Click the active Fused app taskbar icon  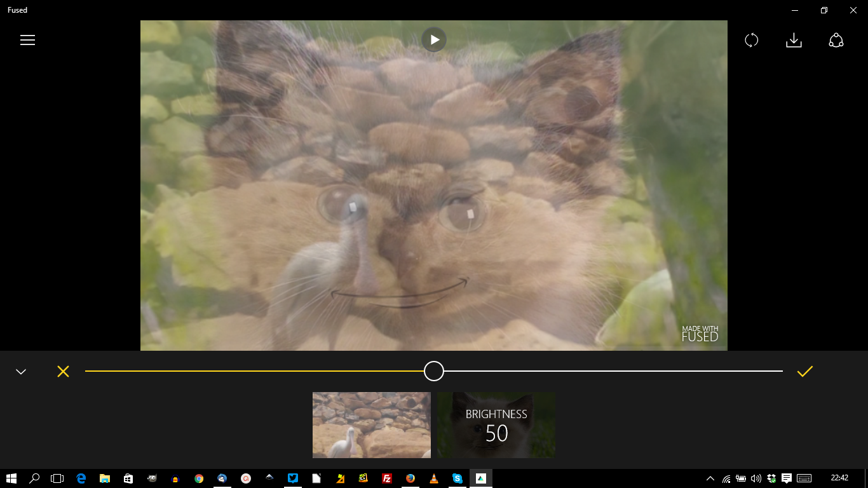tap(481, 478)
